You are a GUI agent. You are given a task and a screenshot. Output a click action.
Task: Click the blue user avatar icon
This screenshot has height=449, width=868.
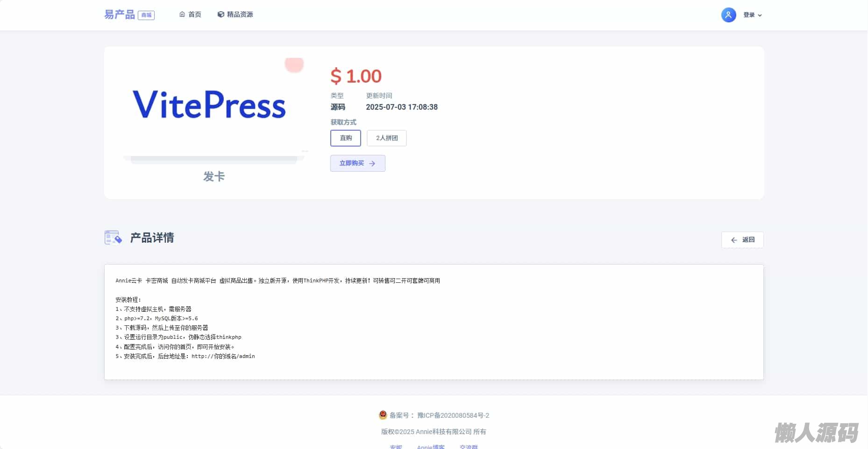point(728,15)
